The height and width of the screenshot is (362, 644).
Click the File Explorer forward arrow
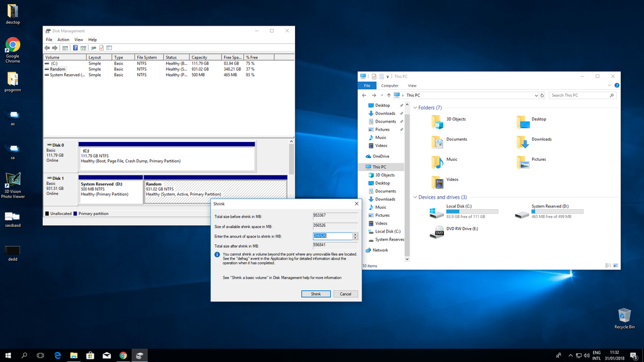click(x=374, y=96)
